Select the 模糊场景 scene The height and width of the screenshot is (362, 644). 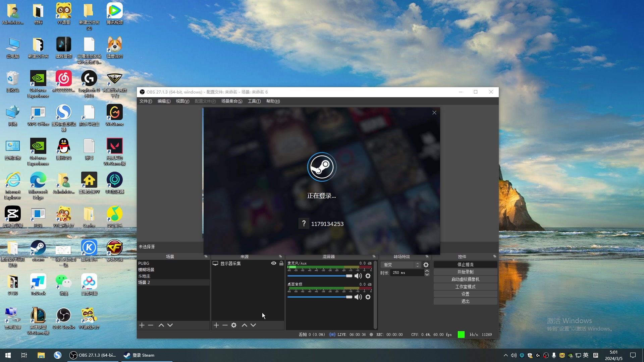(x=173, y=270)
